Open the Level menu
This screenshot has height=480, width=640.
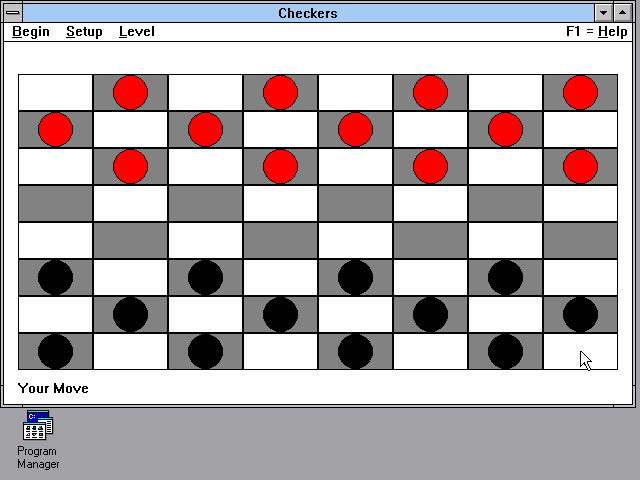pos(136,31)
